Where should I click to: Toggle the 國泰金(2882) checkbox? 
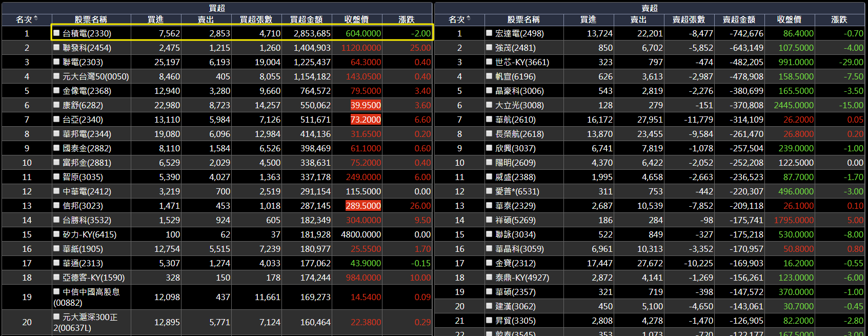(x=56, y=148)
